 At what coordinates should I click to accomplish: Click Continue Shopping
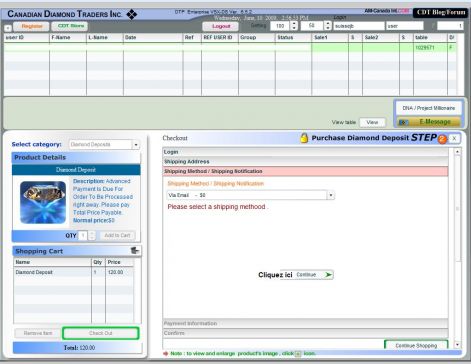click(416, 345)
